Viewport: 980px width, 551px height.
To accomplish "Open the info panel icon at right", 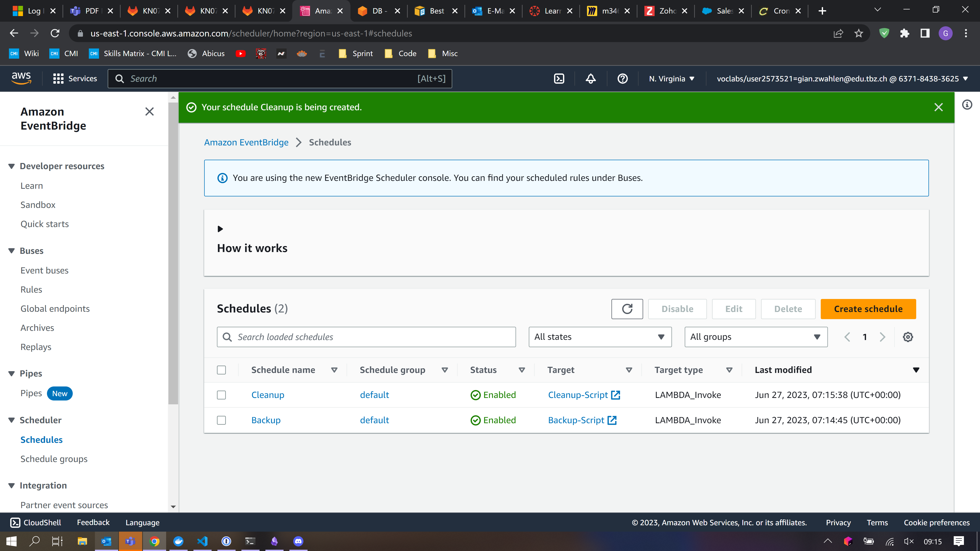I will click(x=967, y=105).
